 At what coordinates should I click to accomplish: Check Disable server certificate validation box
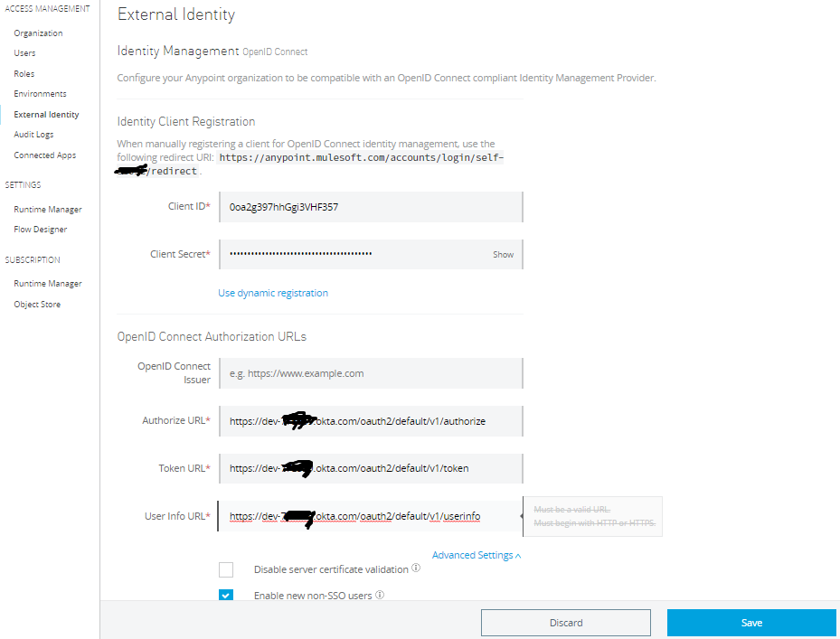tap(226, 569)
